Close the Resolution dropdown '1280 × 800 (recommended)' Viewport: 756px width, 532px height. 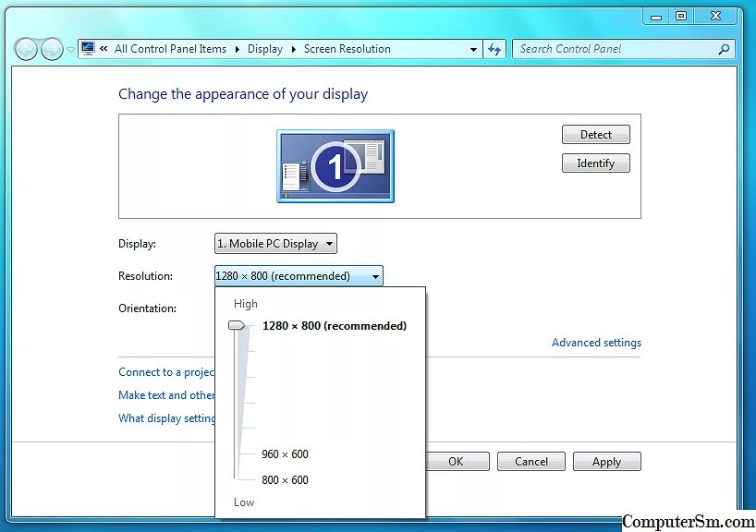(299, 275)
